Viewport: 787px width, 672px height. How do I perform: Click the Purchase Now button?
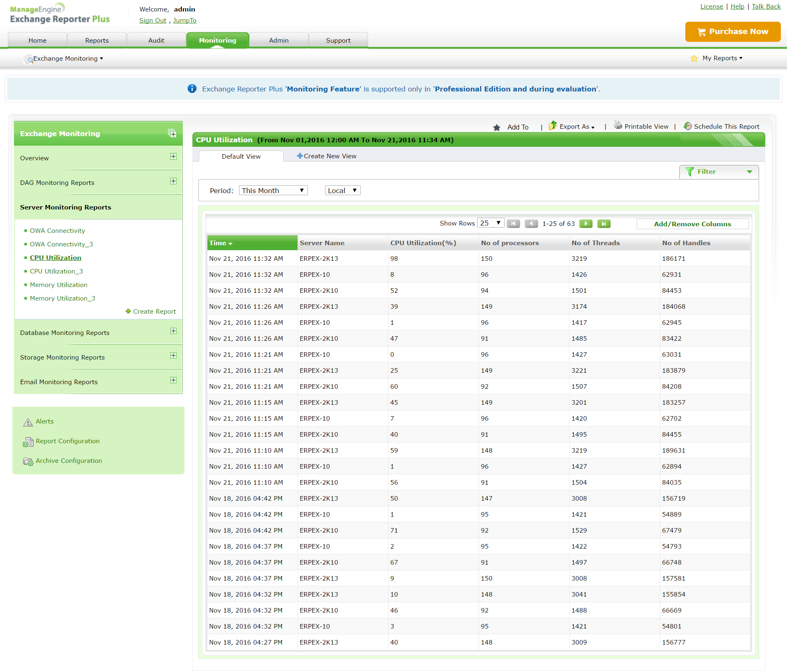point(732,32)
